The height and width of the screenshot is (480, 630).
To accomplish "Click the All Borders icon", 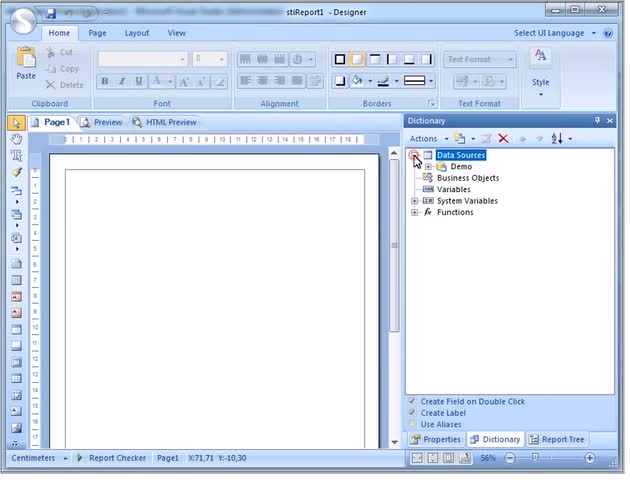I will (340, 59).
